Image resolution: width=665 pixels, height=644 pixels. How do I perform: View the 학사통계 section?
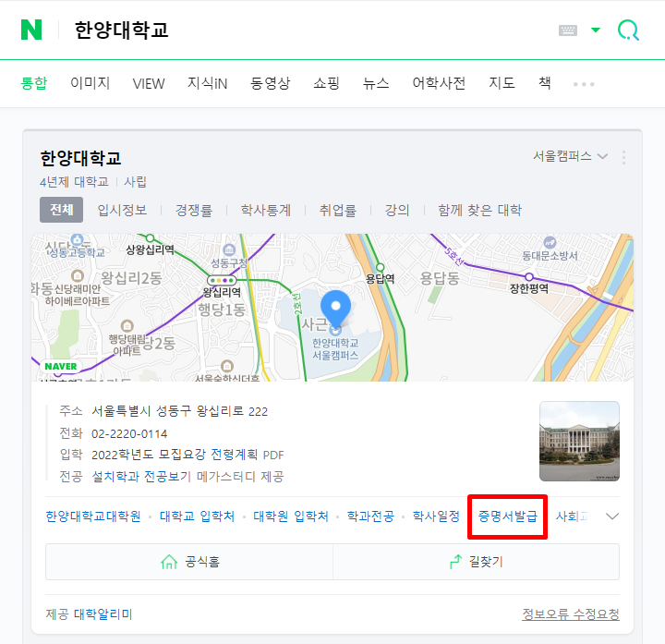pyautogui.click(x=266, y=210)
